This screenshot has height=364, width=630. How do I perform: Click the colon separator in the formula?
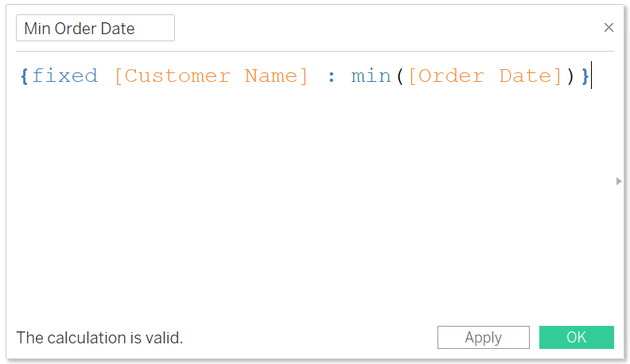[331, 77]
